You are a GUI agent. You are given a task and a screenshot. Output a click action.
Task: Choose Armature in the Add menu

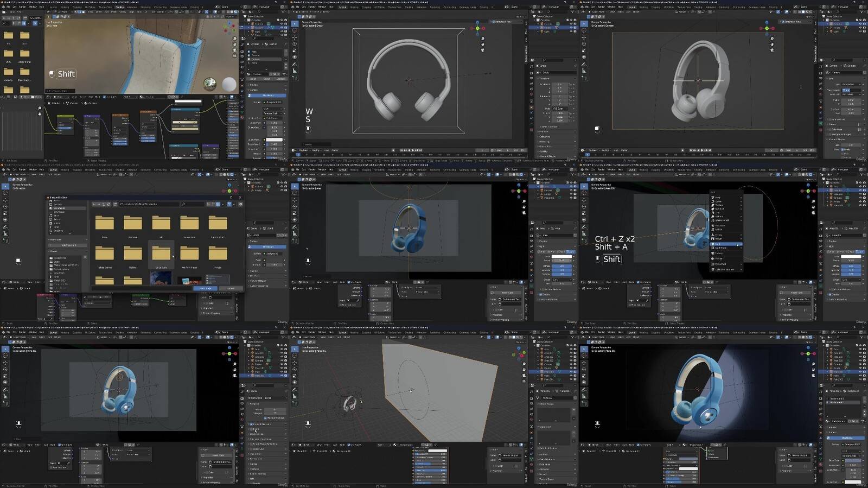[x=726, y=226]
